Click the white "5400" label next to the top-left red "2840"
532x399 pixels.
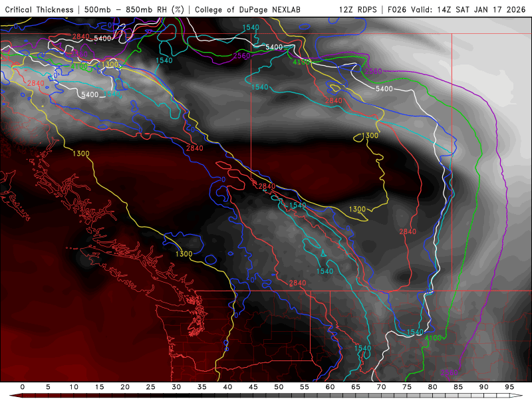tap(102, 39)
